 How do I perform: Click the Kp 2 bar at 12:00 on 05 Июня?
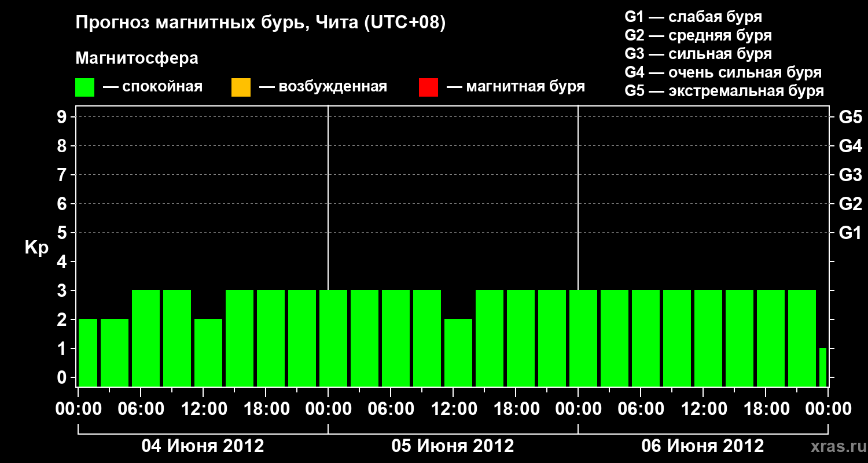[x=458, y=352]
